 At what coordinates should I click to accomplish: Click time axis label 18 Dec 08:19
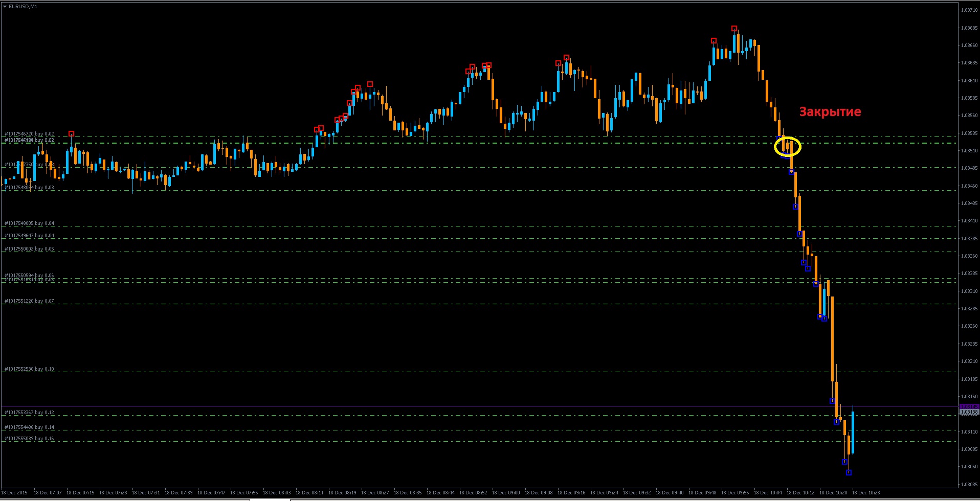click(x=342, y=493)
